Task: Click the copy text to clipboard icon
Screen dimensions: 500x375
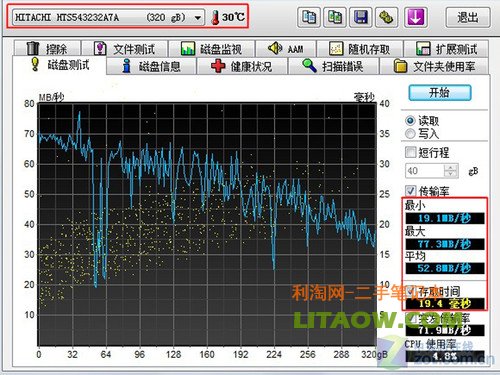Action: (x=309, y=17)
